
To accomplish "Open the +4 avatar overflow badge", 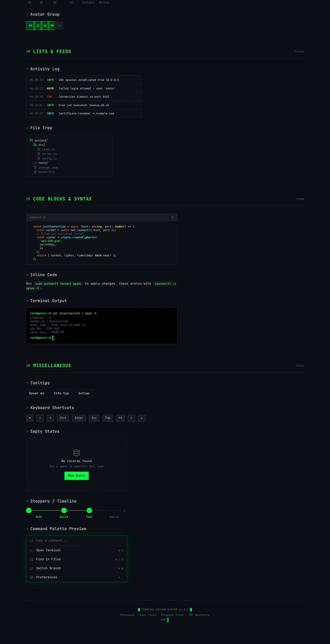I will [59, 26].
